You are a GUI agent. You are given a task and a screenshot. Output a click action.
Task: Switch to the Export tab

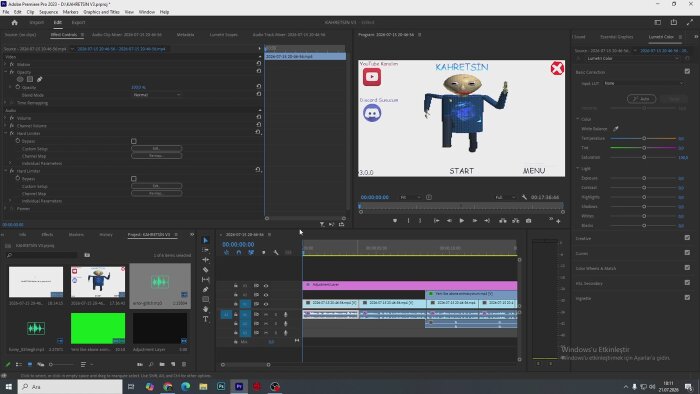(78, 22)
